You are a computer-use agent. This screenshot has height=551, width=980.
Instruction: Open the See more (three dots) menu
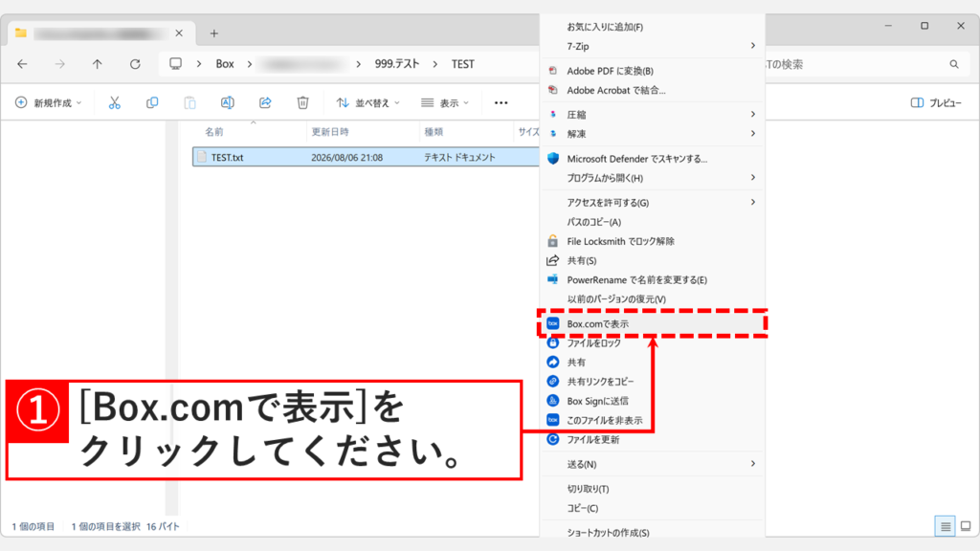click(x=501, y=102)
